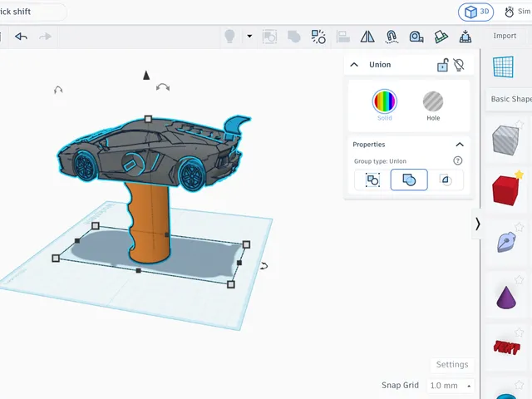Select the orange joystick handle shape
Screen dimensions: 532x399
[x=150, y=222]
